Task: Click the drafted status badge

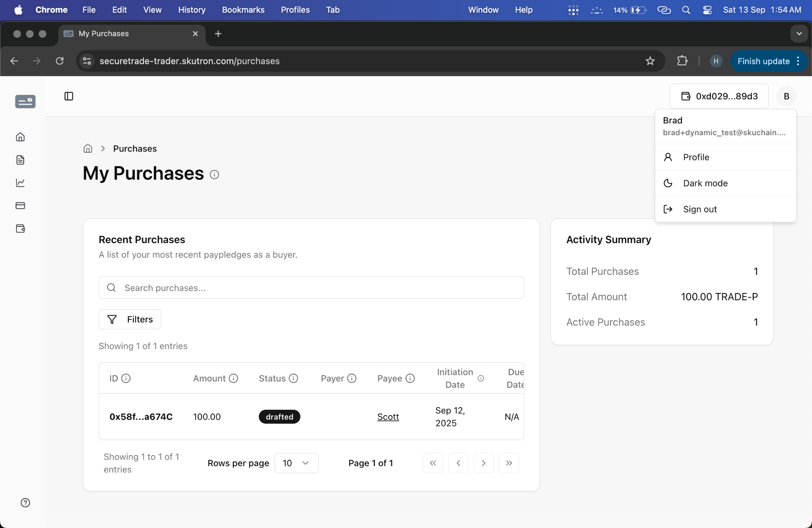Action: coord(280,417)
